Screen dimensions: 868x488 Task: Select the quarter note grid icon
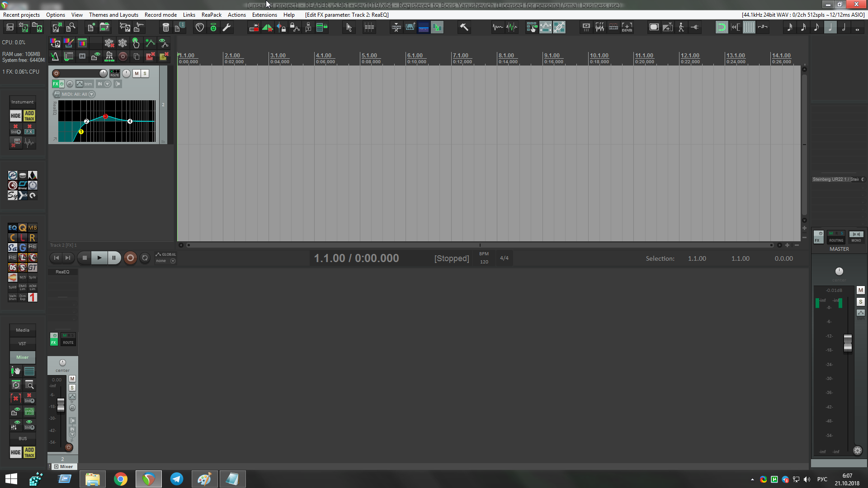coord(830,28)
